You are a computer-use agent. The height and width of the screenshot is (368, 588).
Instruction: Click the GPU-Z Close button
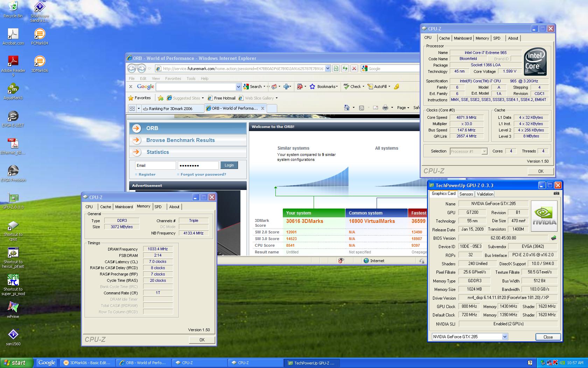pos(548,337)
